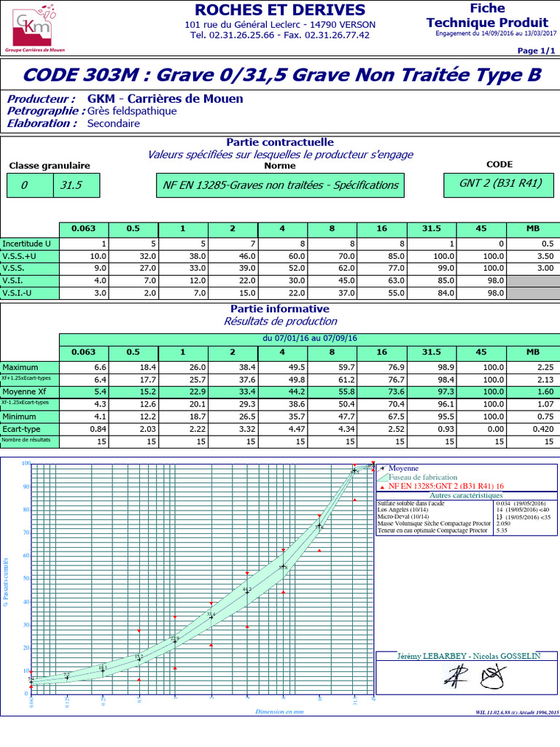Image resolution: width=560 pixels, height=747 pixels.
Task: Click the Moyenne star marker in legend
Action: (382, 468)
